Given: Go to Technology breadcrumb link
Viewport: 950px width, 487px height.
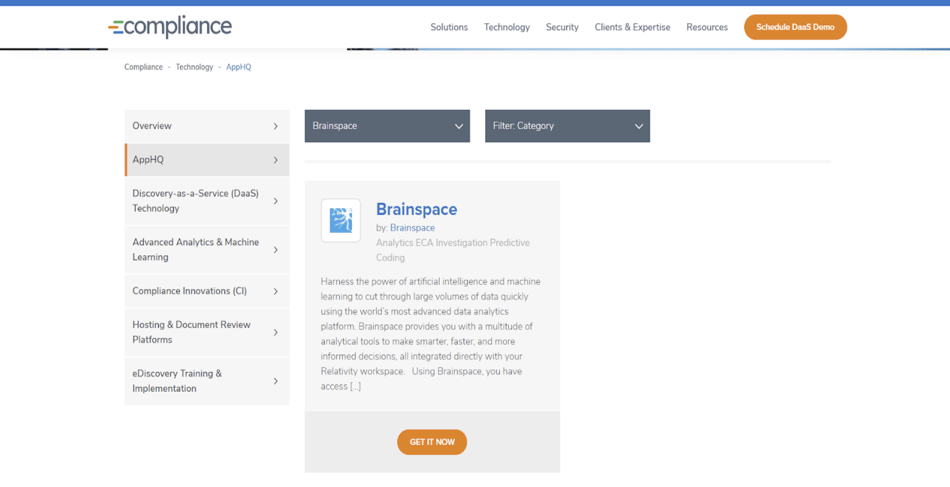Looking at the screenshot, I should tap(194, 67).
